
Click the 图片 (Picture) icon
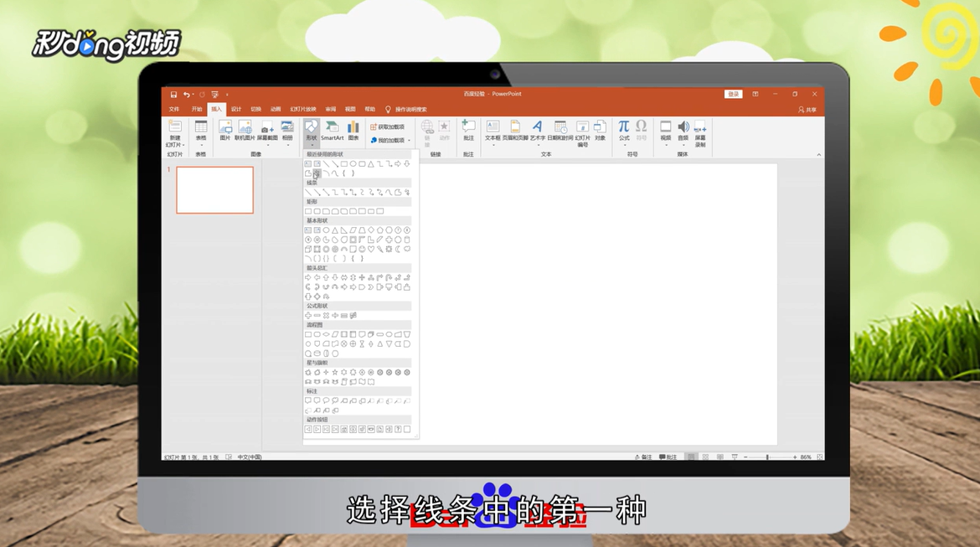coord(225,130)
